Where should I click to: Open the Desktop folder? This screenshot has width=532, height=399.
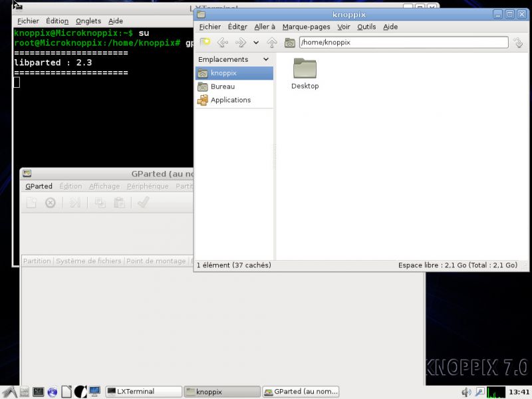(x=305, y=70)
